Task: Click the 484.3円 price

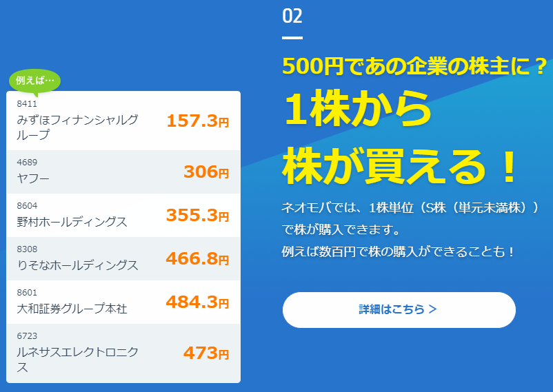Action: pos(197,302)
